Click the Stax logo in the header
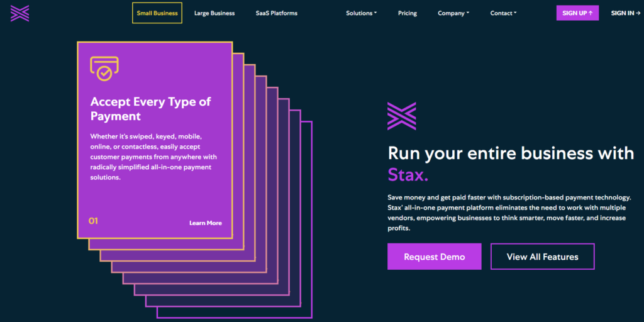 (x=19, y=13)
